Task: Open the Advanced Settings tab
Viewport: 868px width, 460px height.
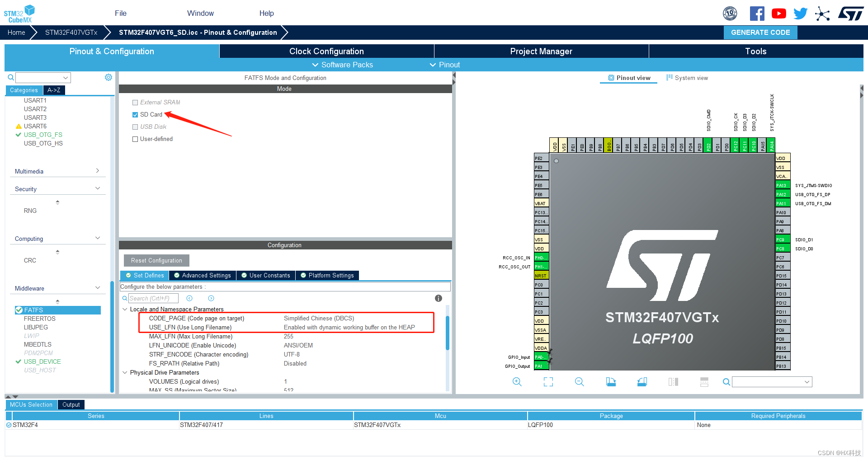Action: coord(203,275)
